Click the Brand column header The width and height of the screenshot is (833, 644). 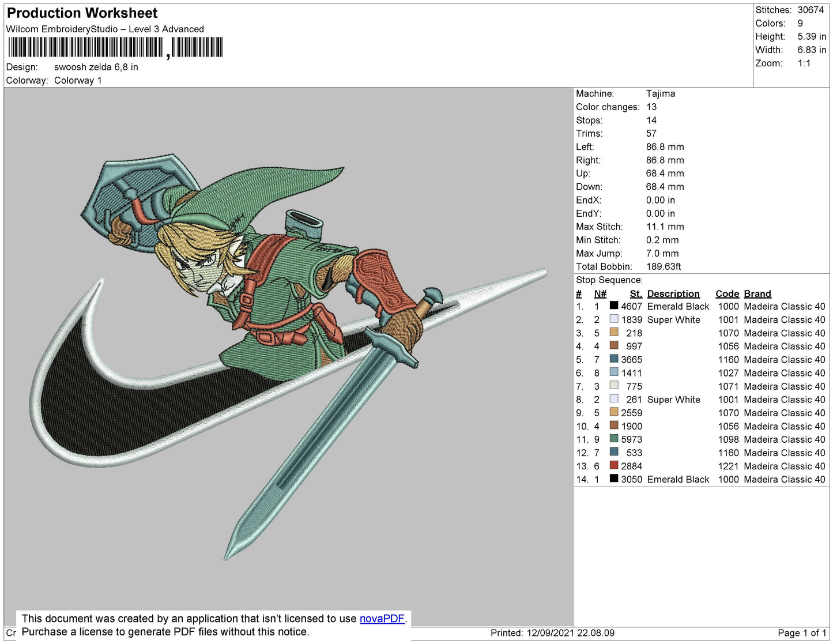point(757,293)
